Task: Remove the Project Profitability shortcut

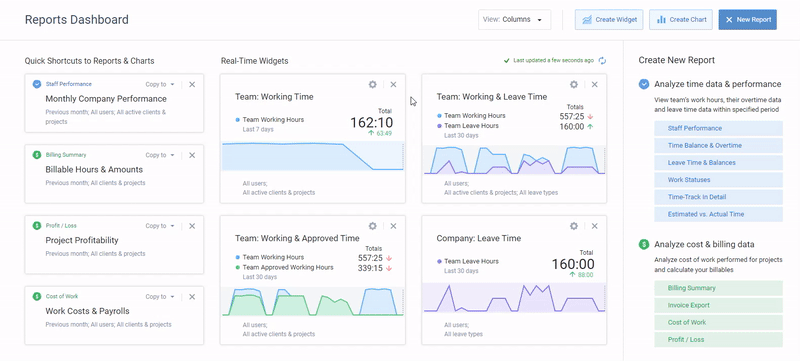Action: point(192,226)
